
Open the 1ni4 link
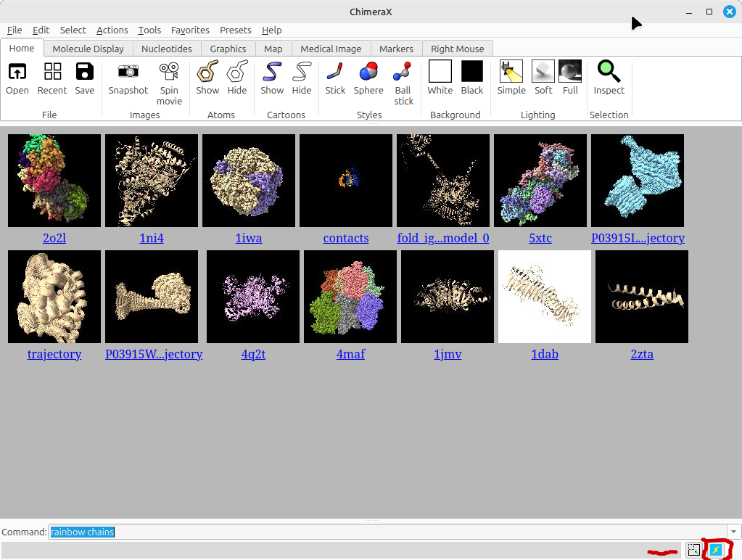click(152, 238)
